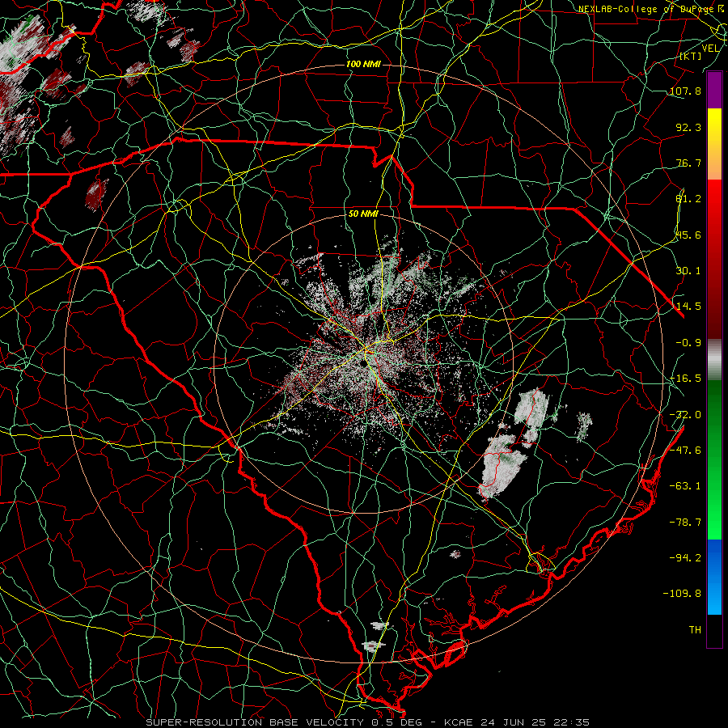The width and height of the screenshot is (728, 728).
Task: Select the -94.2 scale value
Action: (685, 558)
